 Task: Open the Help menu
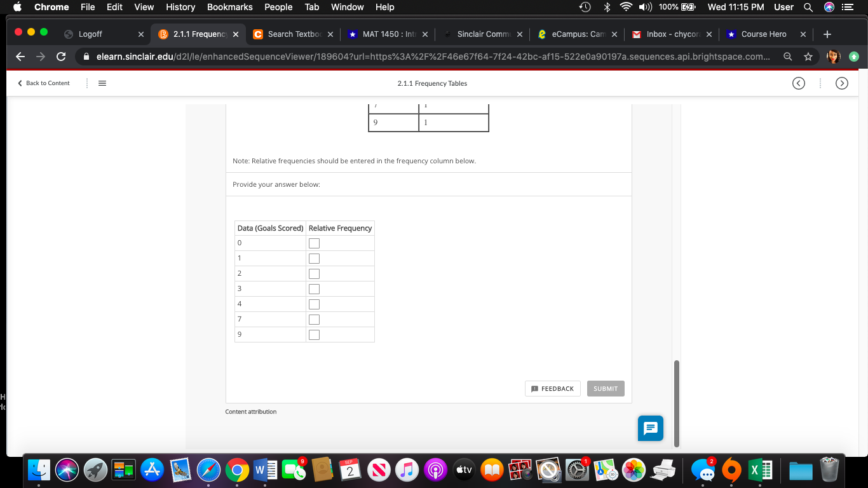(x=385, y=7)
